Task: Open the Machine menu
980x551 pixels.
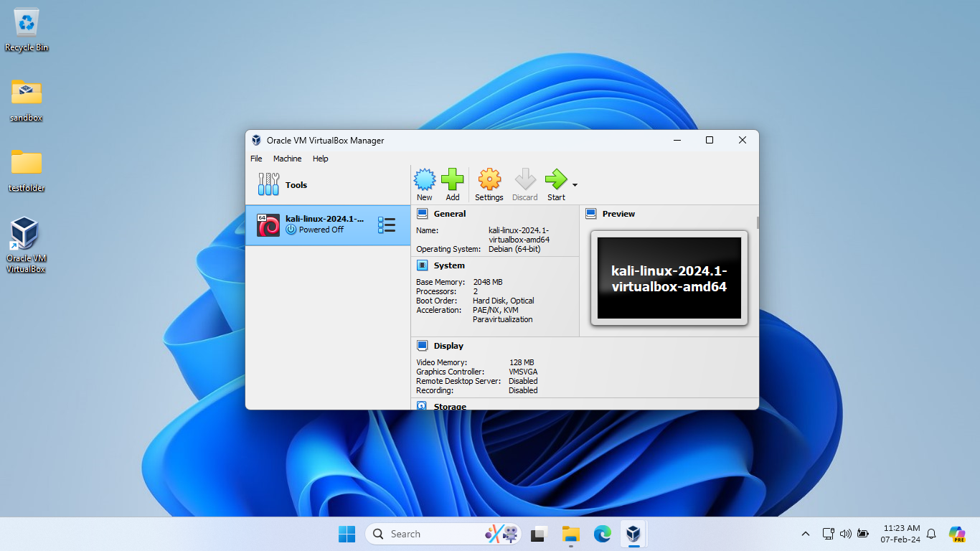Action: pos(287,159)
